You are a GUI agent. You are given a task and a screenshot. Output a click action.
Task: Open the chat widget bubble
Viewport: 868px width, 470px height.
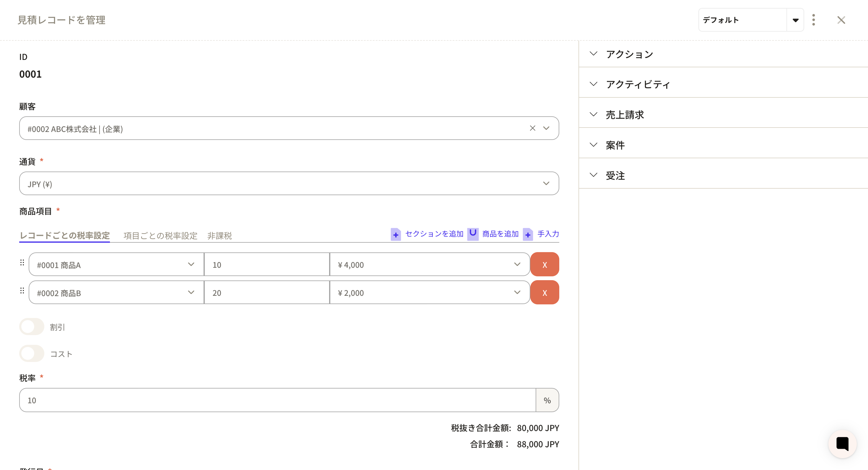[x=842, y=444]
